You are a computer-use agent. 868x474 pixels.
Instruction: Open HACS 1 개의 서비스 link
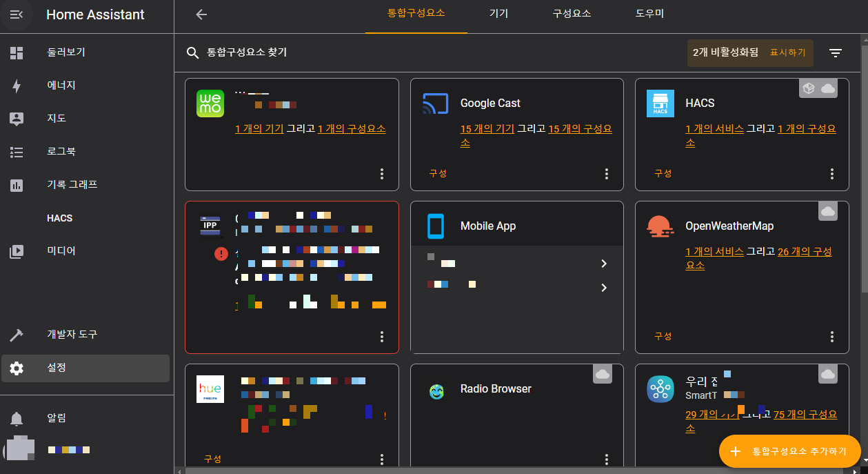pyautogui.click(x=714, y=129)
